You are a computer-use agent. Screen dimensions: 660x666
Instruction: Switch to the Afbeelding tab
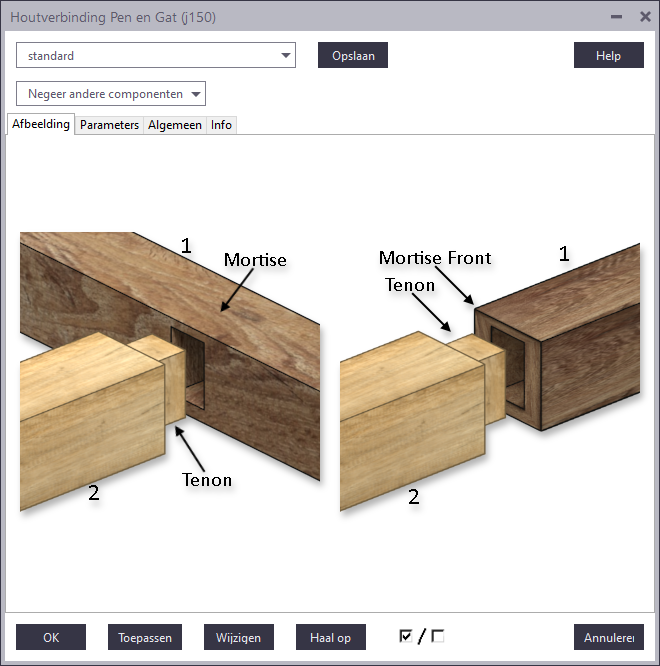tap(41, 125)
